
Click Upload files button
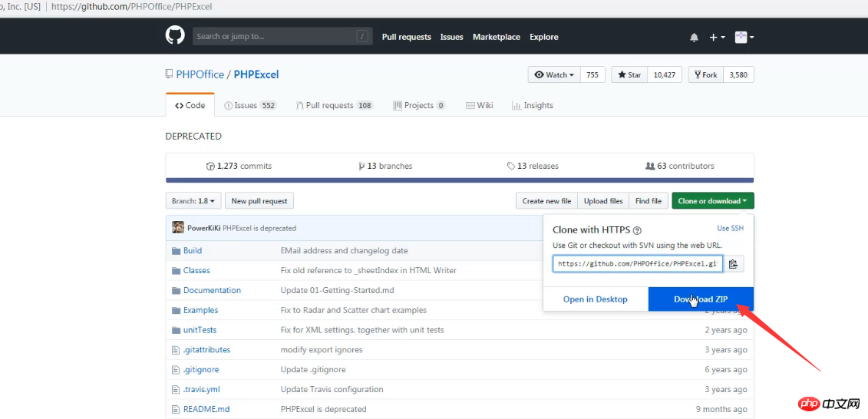pos(603,201)
